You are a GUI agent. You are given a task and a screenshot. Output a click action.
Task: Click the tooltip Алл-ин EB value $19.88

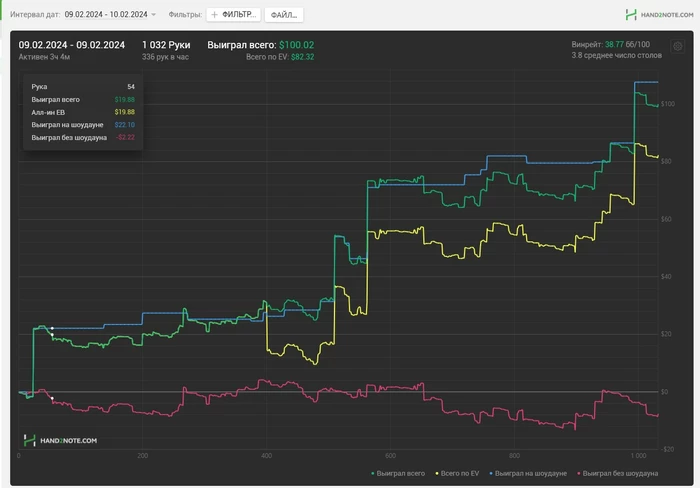coord(125,112)
